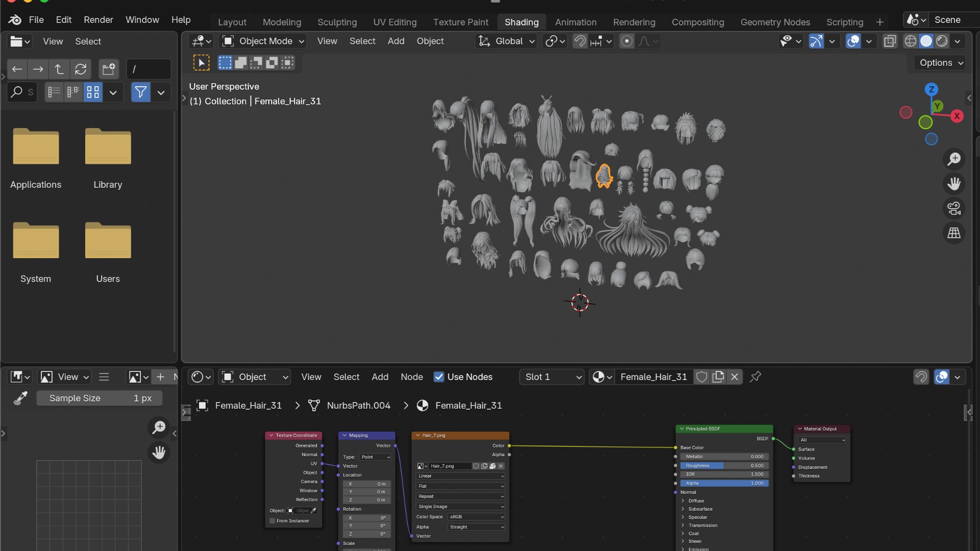The height and width of the screenshot is (551, 980).
Task: Switch file browser to thumbnail view
Action: click(x=93, y=92)
